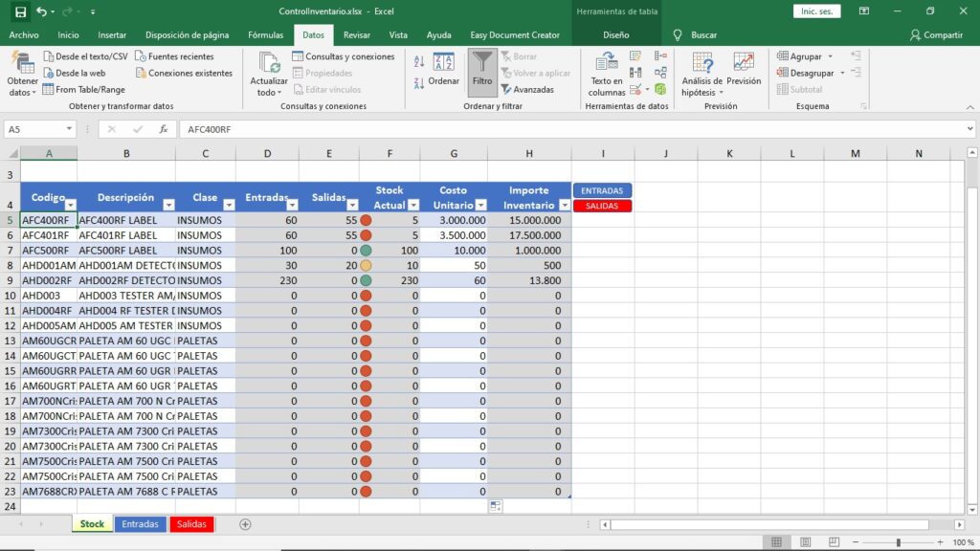Open the Stock Actual filter dropdown

click(x=413, y=205)
